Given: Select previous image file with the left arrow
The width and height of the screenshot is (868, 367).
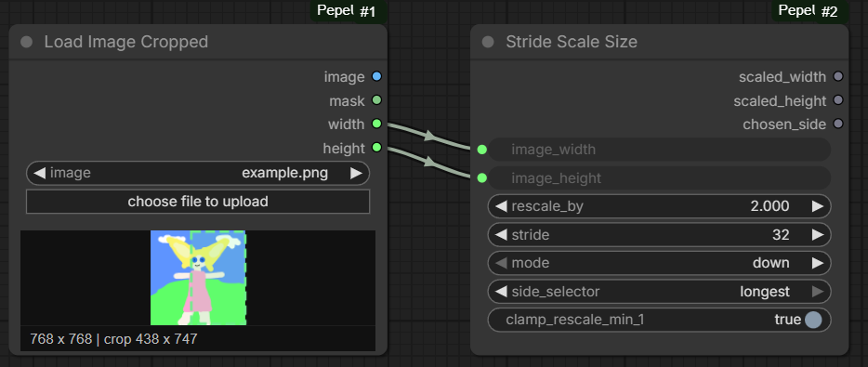Looking at the screenshot, I should [39, 173].
